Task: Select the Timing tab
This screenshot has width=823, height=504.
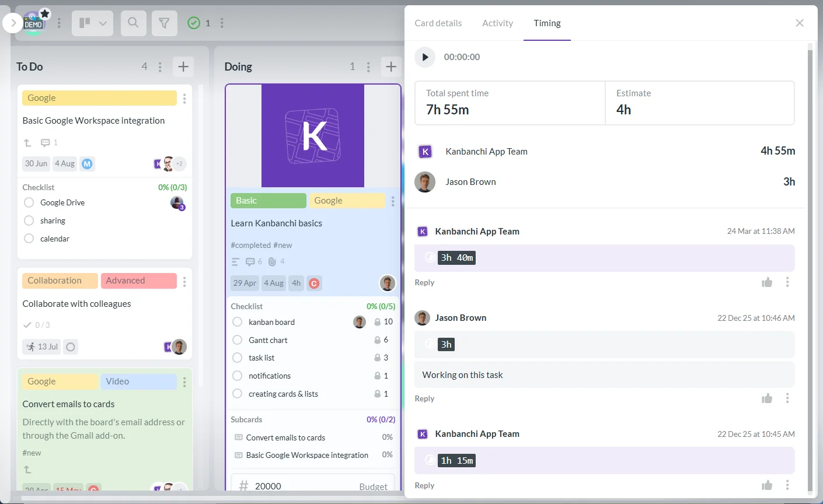Action: [x=547, y=23]
